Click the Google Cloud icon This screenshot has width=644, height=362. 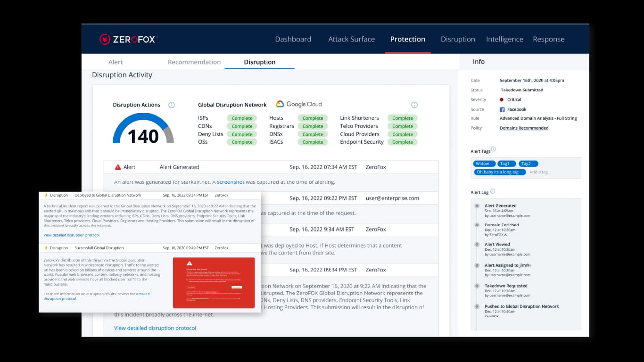tap(281, 104)
